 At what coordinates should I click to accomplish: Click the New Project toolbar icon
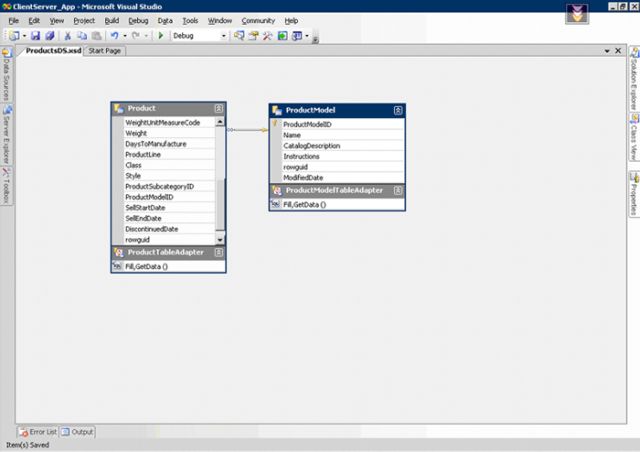pyautogui.click(x=14, y=36)
